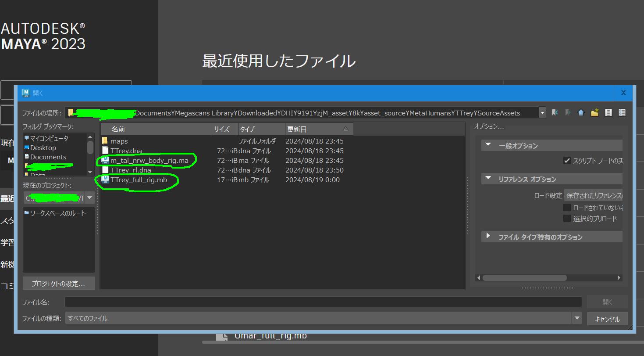Select file name TTrey_rl.dna
The image size is (644, 356).
point(131,170)
